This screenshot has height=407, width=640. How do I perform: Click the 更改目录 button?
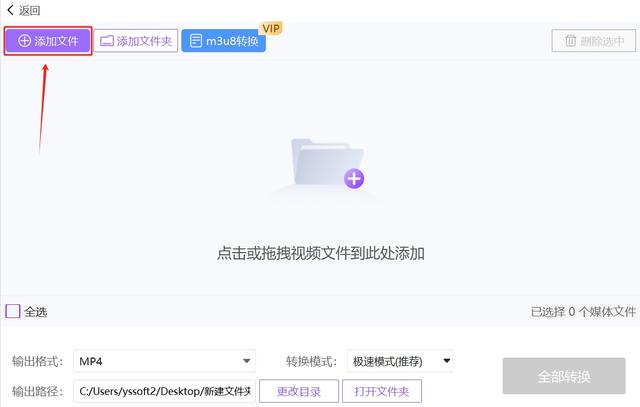pyautogui.click(x=299, y=391)
